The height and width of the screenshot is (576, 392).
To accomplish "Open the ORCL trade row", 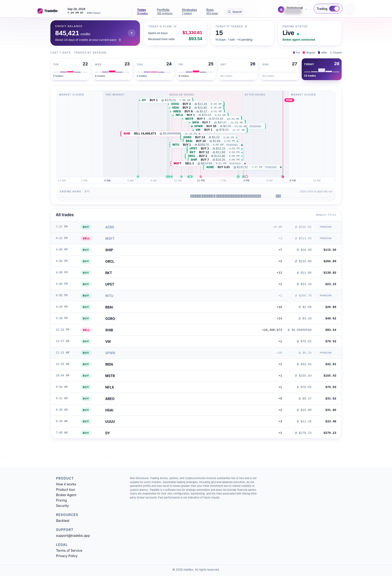I will click(x=196, y=261).
